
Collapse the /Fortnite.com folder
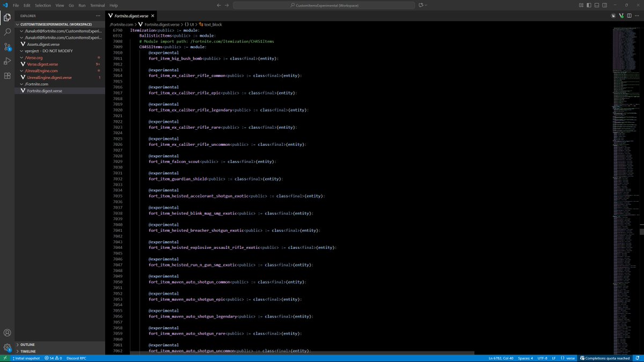(60, 84)
